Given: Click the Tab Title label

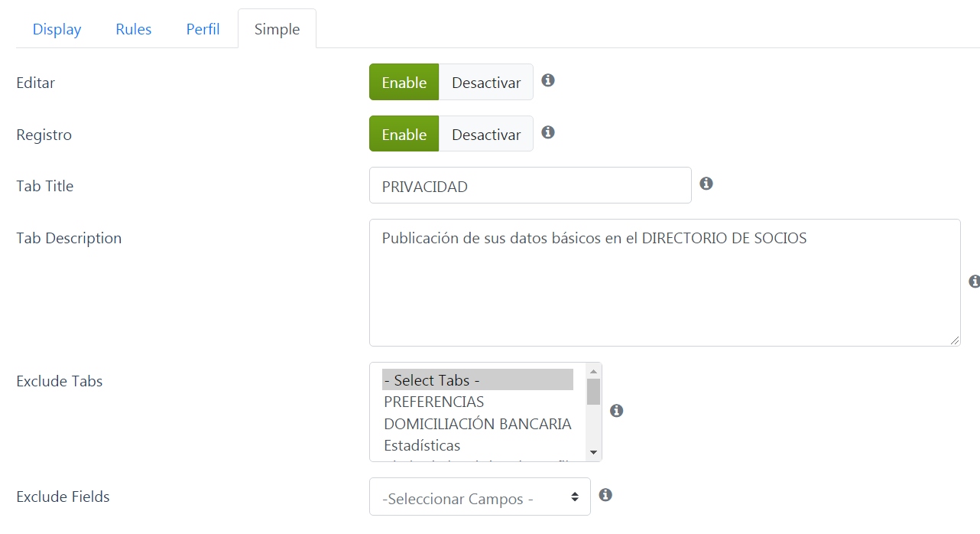Looking at the screenshot, I should click(44, 186).
